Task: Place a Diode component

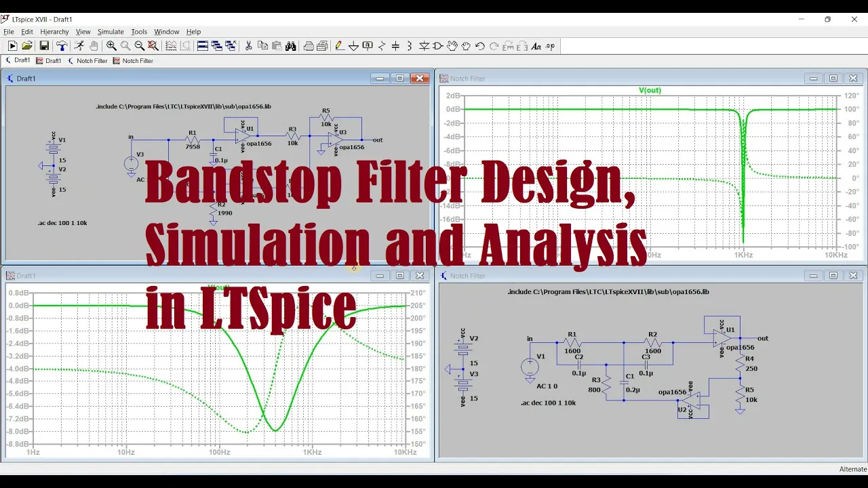Action: point(425,46)
